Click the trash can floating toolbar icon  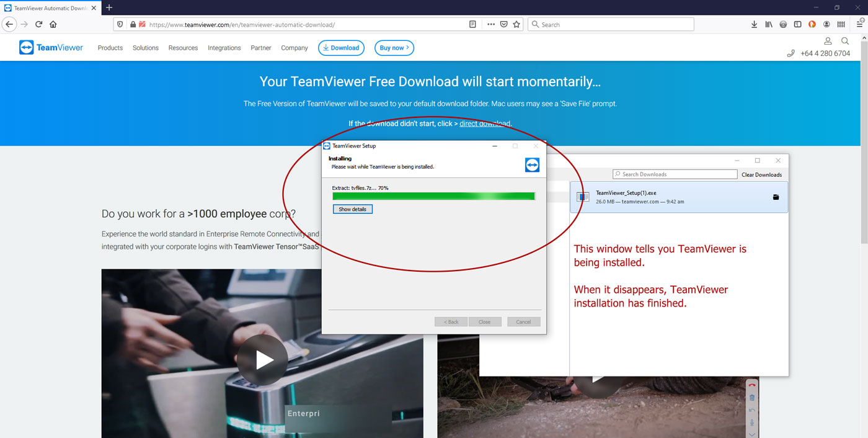[752, 398]
